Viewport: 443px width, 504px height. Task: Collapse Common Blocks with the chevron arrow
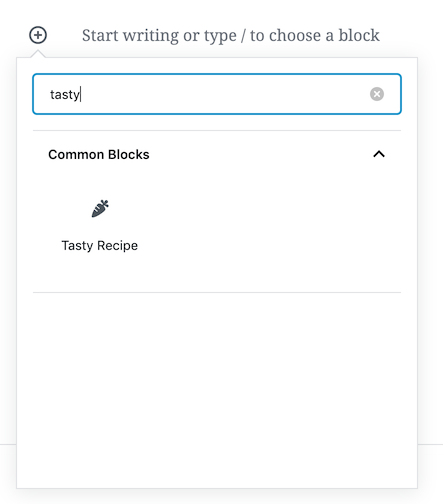point(379,154)
